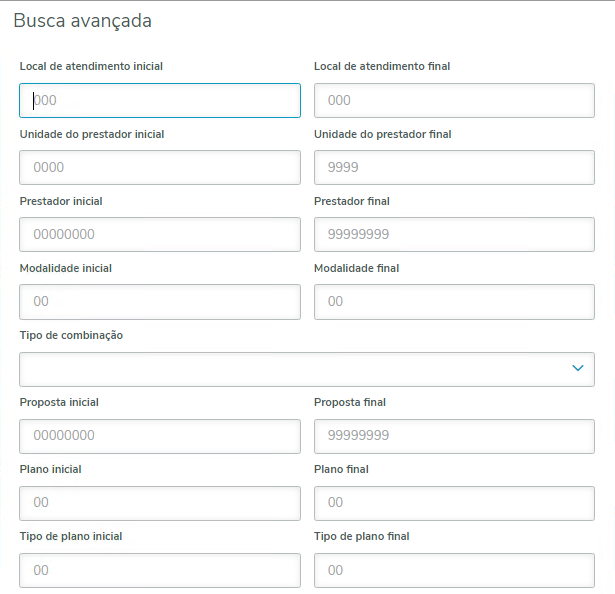
Task: Focus the Local de atendimento final field
Action: point(454,100)
